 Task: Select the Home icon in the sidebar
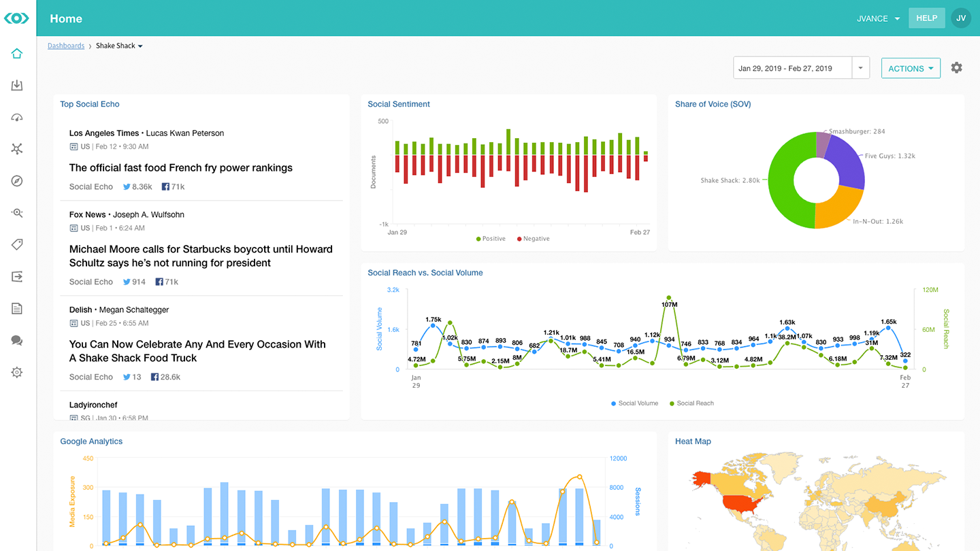[x=16, y=53]
